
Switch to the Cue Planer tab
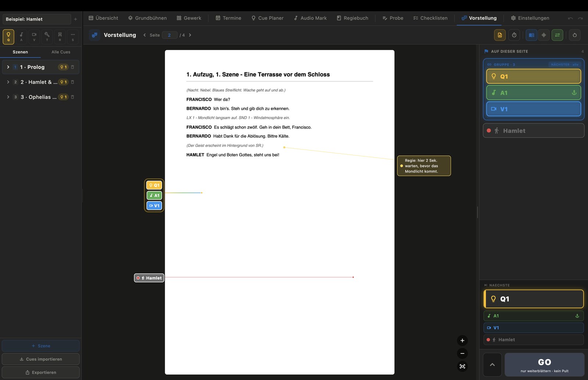[267, 18]
